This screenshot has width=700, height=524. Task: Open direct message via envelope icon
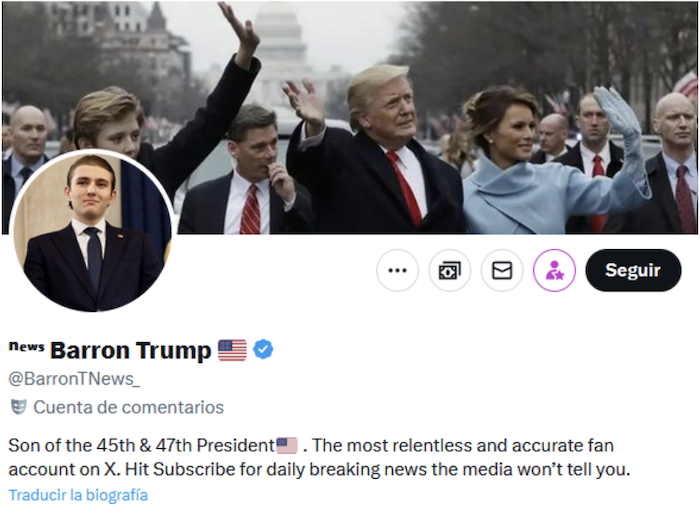point(502,271)
